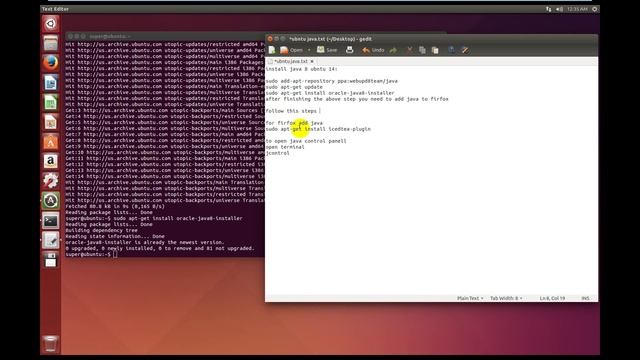The height and width of the screenshot is (360, 640).
Task: Paste from clipboard using the toolbar icon
Action: (x=435, y=50)
